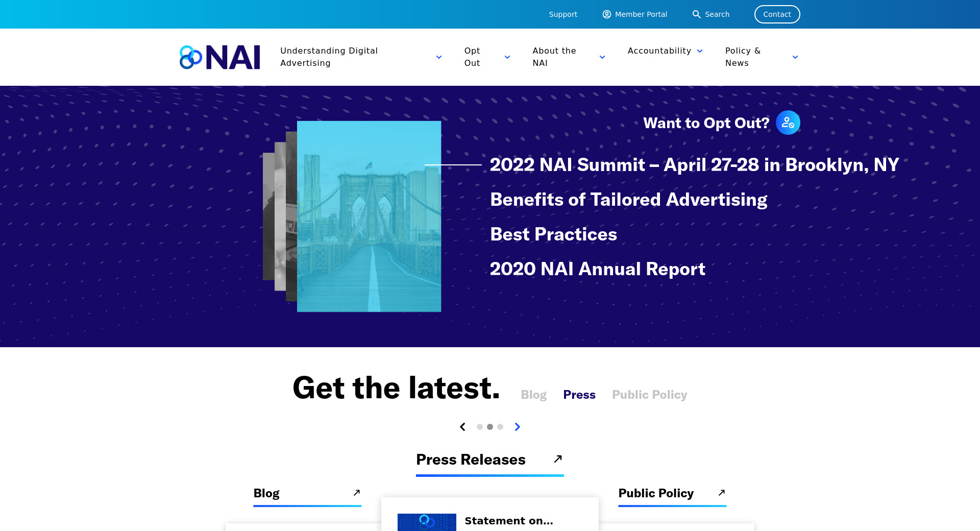Click the Search link text
The image size is (980, 531).
(717, 14)
